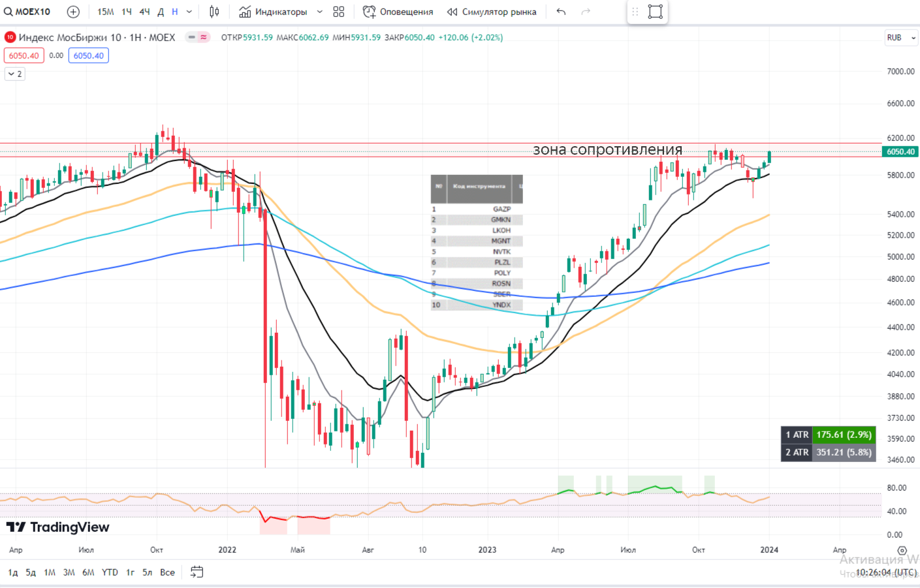The image size is (920, 588).
Task: Start Симулятор рынка bar replay
Action: [x=492, y=12]
